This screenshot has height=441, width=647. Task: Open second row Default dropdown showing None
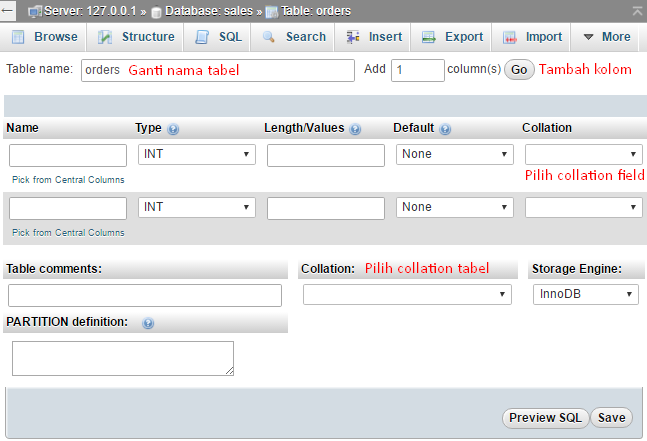455,207
